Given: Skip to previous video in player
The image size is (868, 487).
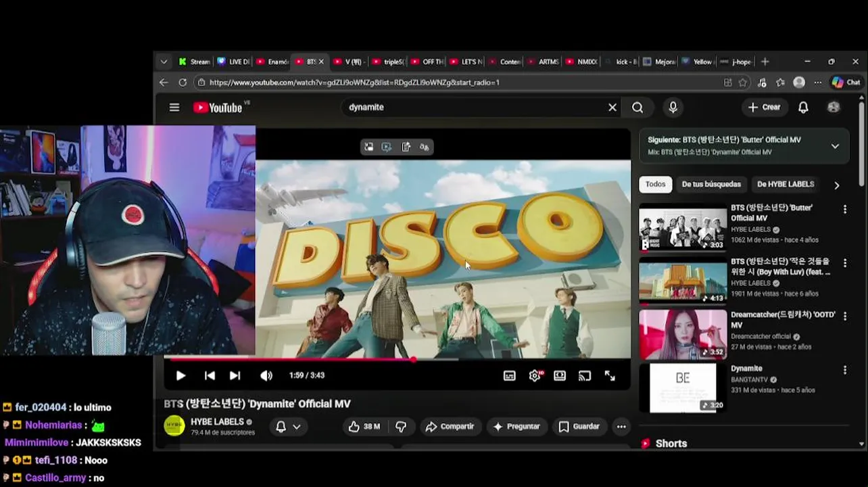Looking at the screenshot, I should (x=210, y=375).
